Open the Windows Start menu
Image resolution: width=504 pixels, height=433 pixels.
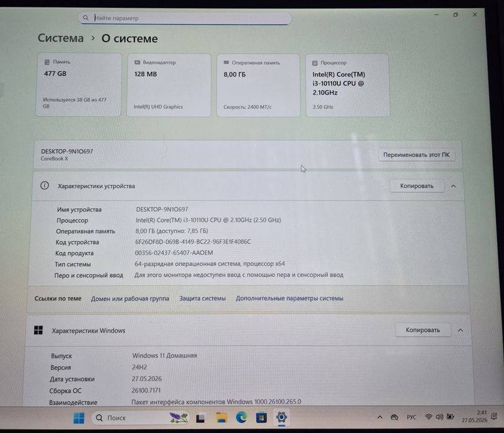[x=79, y=418]
